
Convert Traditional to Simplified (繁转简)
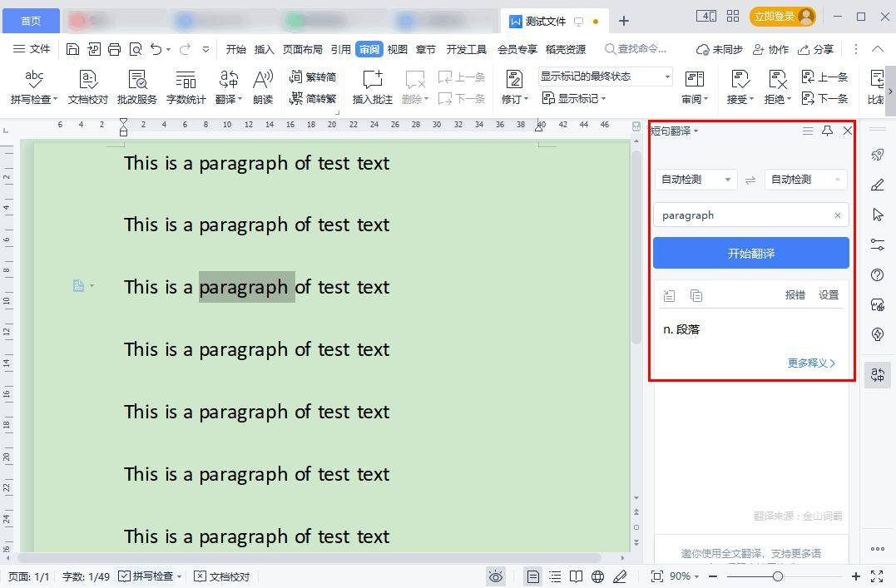click(x=313, y=77)
